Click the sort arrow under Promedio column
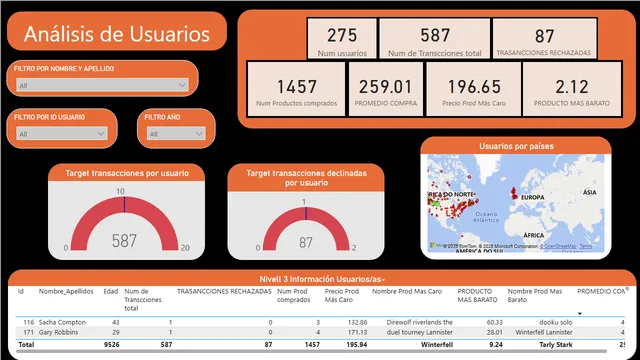This screenshot has width=640, height=360. click(x=580, y=313)
